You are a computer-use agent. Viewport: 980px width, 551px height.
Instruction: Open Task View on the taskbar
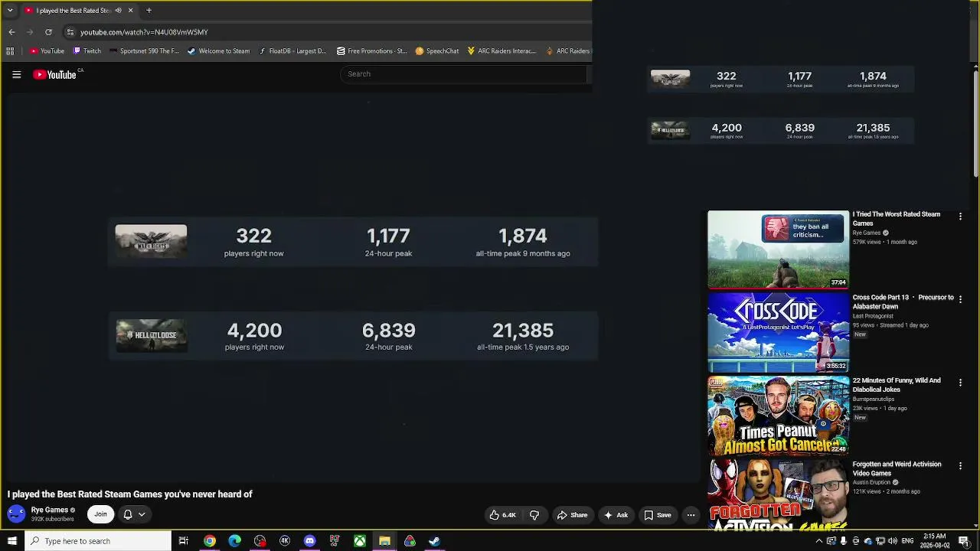pyautogui.click(x=184, y=541)
